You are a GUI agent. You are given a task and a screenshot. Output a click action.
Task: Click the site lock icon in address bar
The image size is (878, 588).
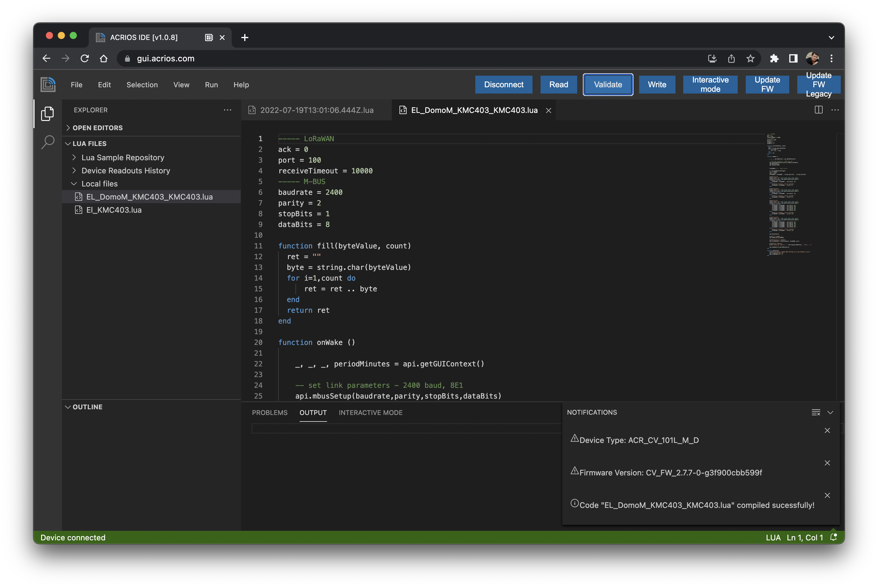click(x=127, y=58)
